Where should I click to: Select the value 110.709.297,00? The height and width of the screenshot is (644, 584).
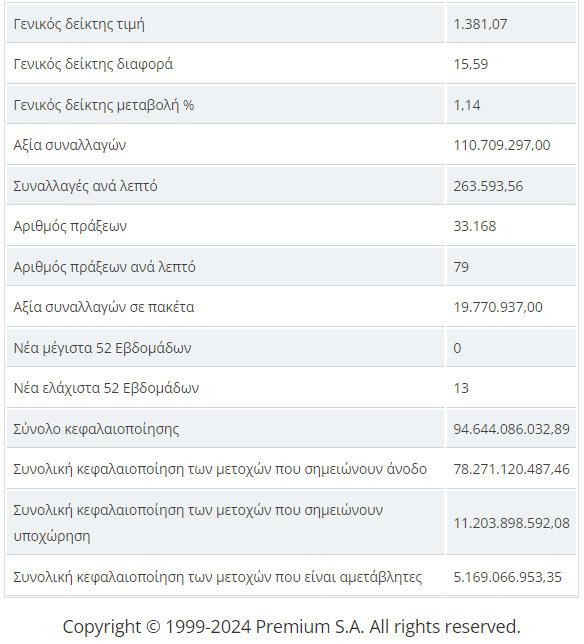click(x=501, y=145)
